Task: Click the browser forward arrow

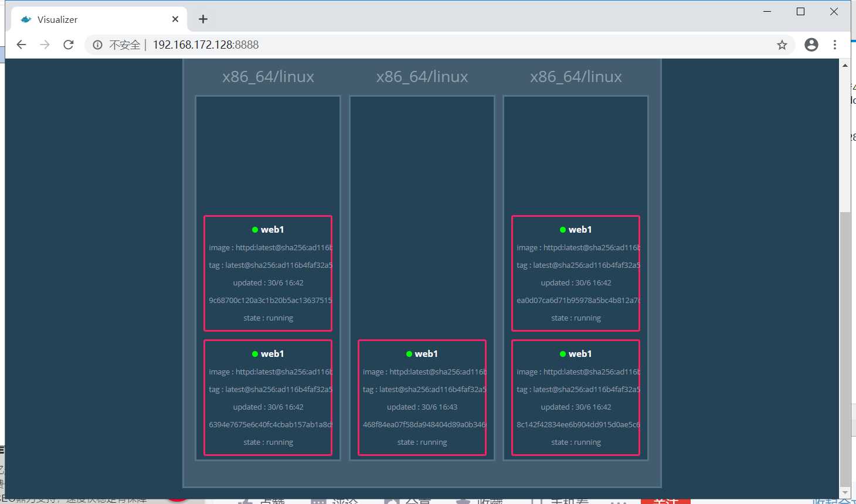Action: point(45,45)
